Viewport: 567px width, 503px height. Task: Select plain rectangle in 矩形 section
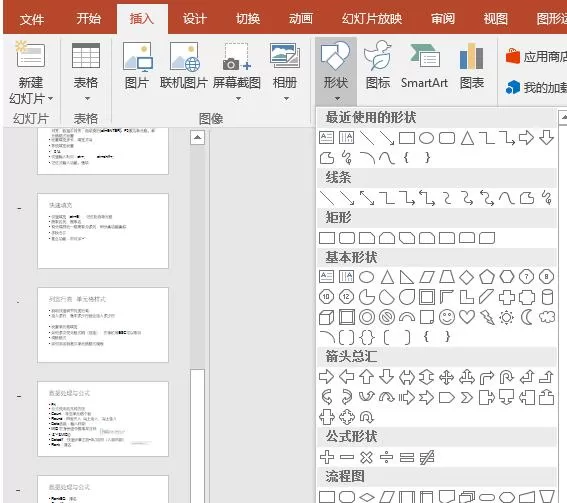coord(327,238)
